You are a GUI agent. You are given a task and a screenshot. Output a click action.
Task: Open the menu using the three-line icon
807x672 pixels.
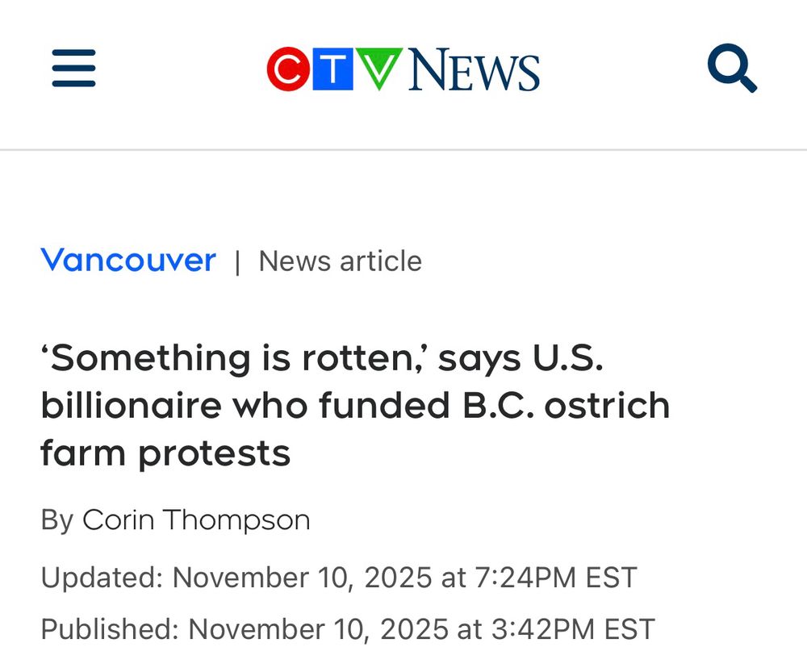(x=73, y=69)
